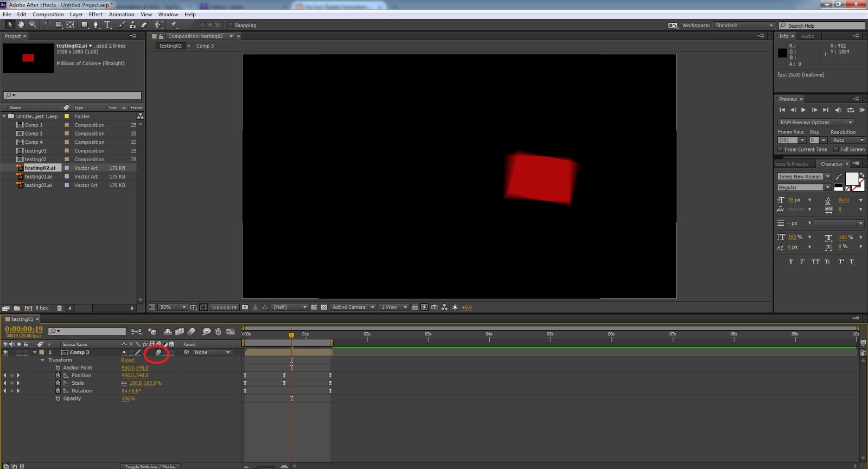Open the Active Camera view dropdown
The height and width of the screenshot is (469, 868).
tap(353, 307)
